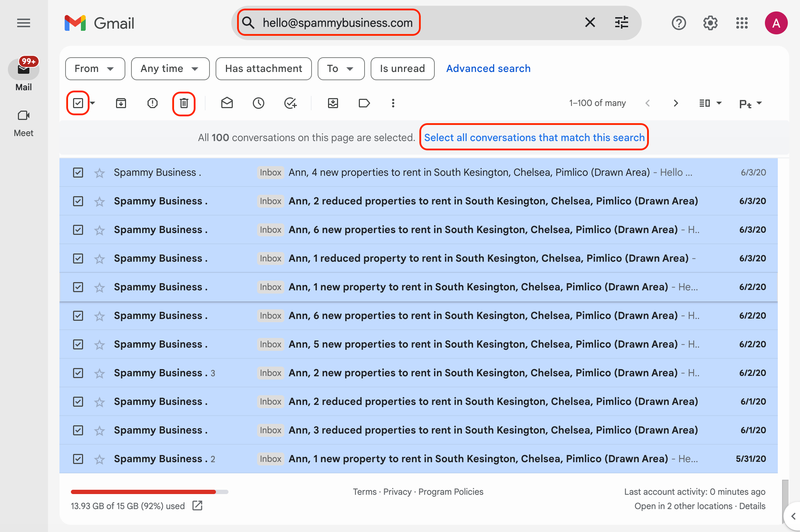Delete the selected conversations
This screenshot has width=800, height=532.
(x=184, y=103)
